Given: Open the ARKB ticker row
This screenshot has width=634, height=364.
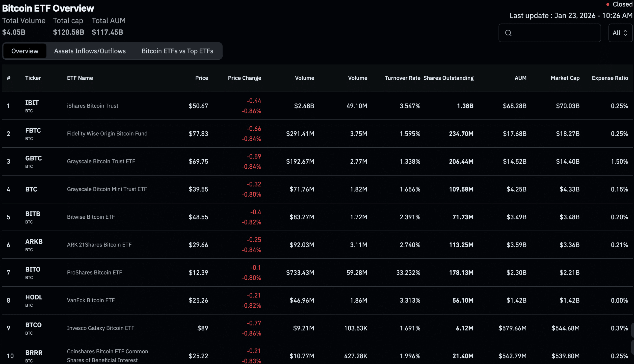Looking at the screenshot, I should pyautogui.click(x=34, y=242).
